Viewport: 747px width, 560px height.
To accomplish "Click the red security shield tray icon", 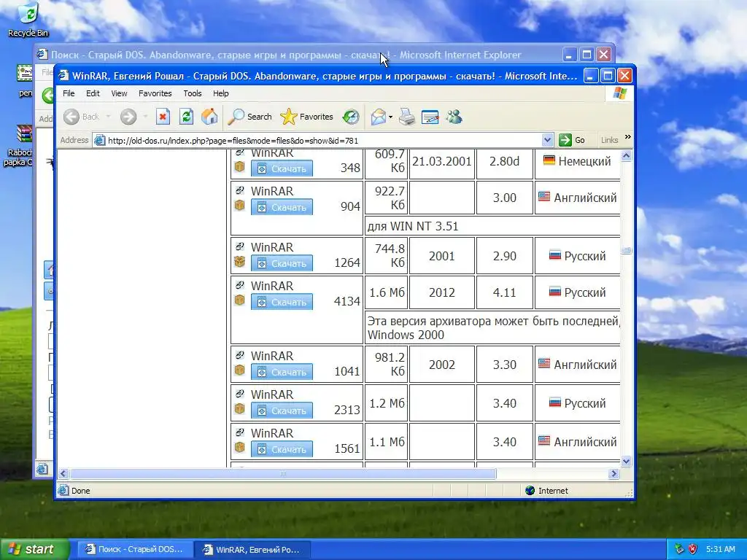I will (693, 549).
